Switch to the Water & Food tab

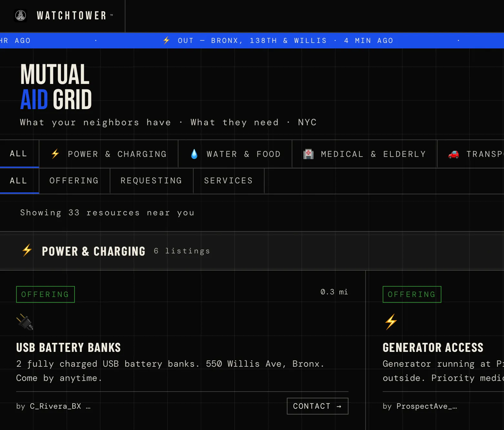click(235, 154)
